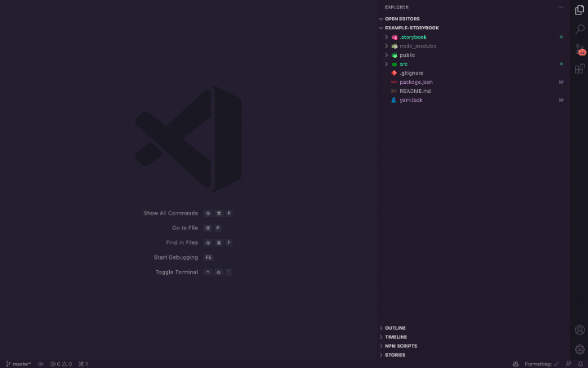The width and height of the screenshot is (588, 368).
Task: Open the yarn.lock file
Action: [x=411, y=100]
